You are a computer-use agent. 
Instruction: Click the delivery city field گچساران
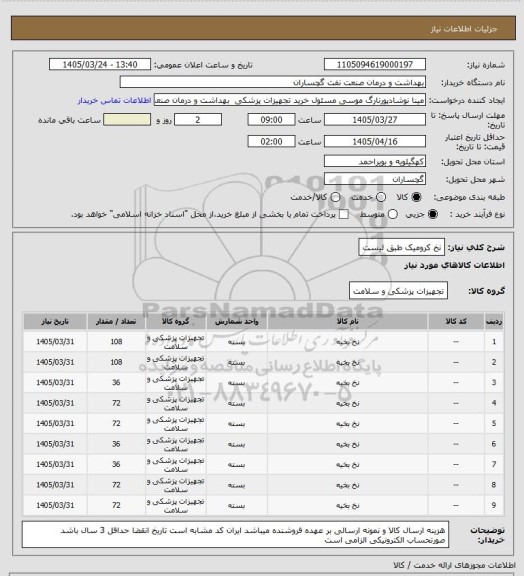pyautogui.click(x=375, y=179)
